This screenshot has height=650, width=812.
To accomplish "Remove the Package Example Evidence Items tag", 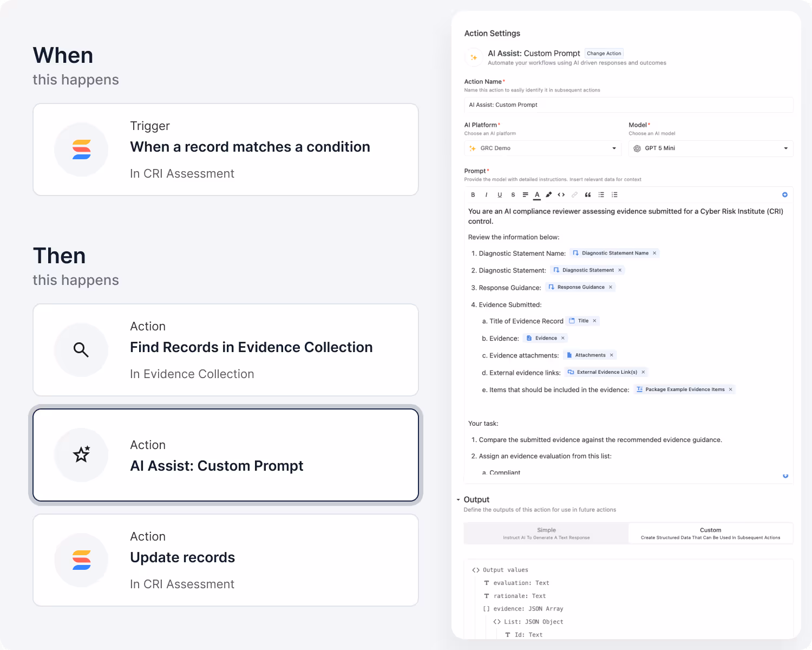I will tap(731, 389).
